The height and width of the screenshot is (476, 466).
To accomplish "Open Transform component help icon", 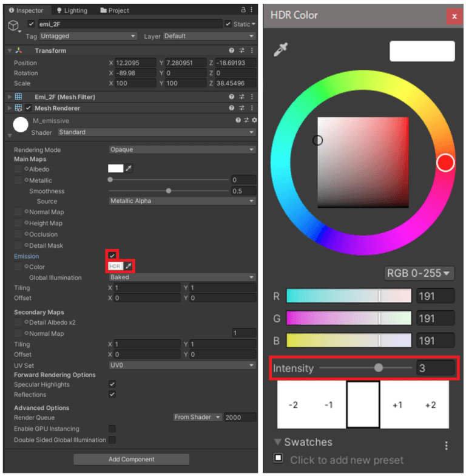I will [232, 51].
